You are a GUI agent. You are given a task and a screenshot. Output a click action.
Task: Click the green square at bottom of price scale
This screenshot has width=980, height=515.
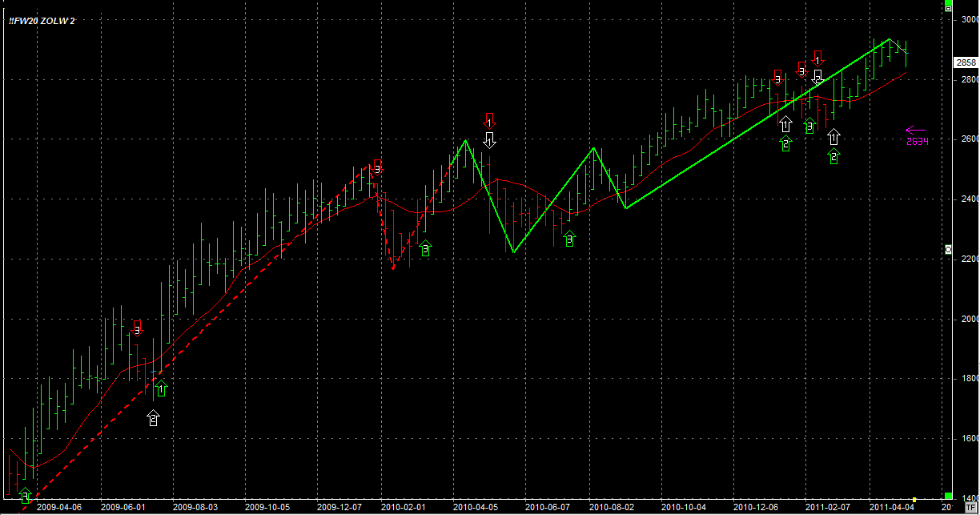click(x=948, y=497)
